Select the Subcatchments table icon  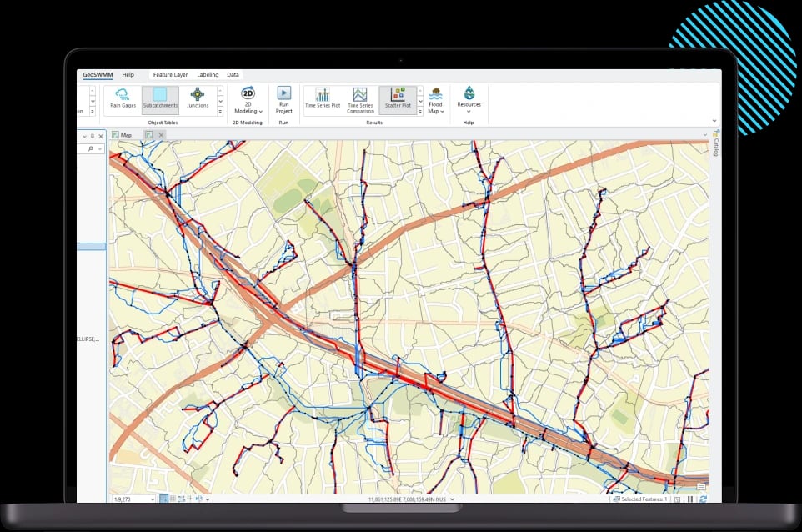[x=159, y=98]
